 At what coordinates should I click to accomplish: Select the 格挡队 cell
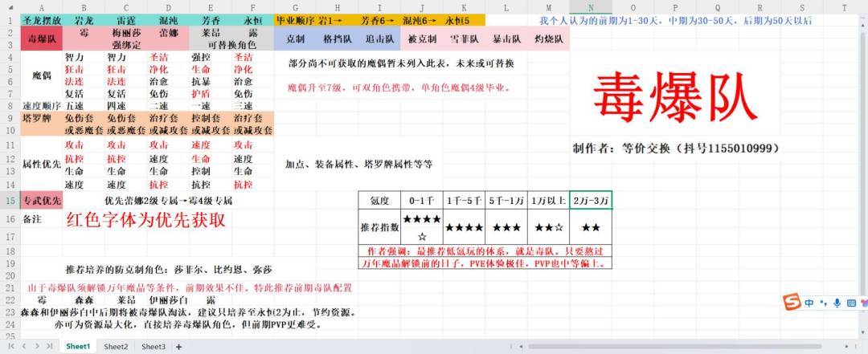pyautogui.click(x=337, y=39)
